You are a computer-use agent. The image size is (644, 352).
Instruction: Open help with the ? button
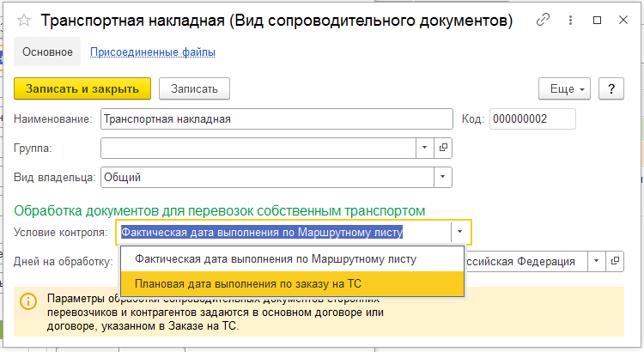click(611, 88)
